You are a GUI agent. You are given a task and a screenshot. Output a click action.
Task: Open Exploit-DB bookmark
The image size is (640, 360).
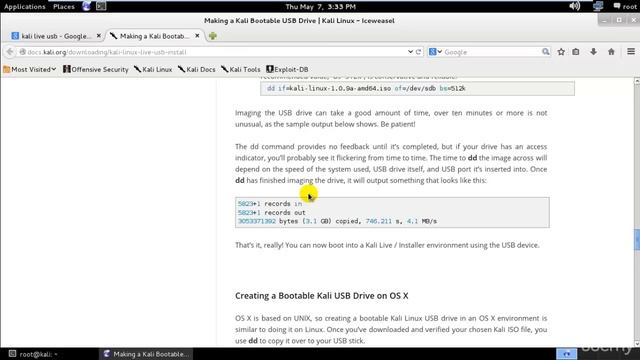287,69
